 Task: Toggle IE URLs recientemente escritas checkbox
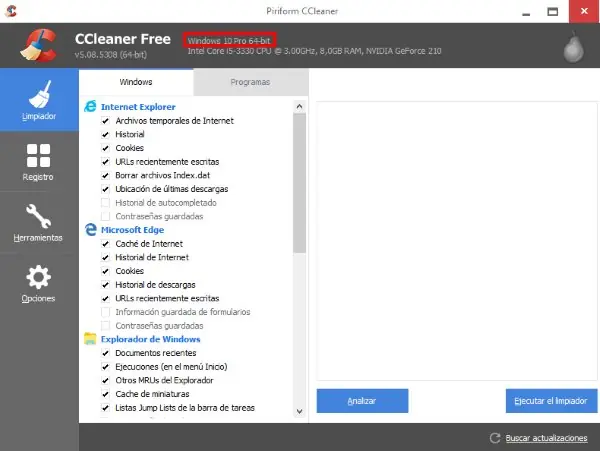[x=105, y=162]
